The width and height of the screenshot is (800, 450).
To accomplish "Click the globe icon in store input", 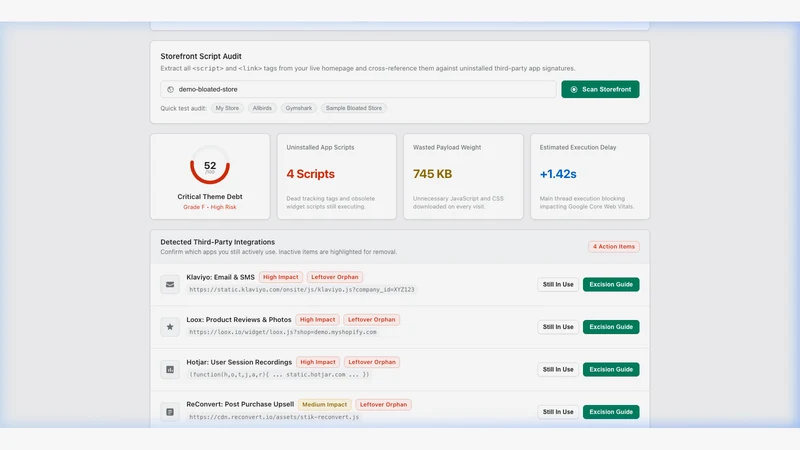I will coord(170,89).
